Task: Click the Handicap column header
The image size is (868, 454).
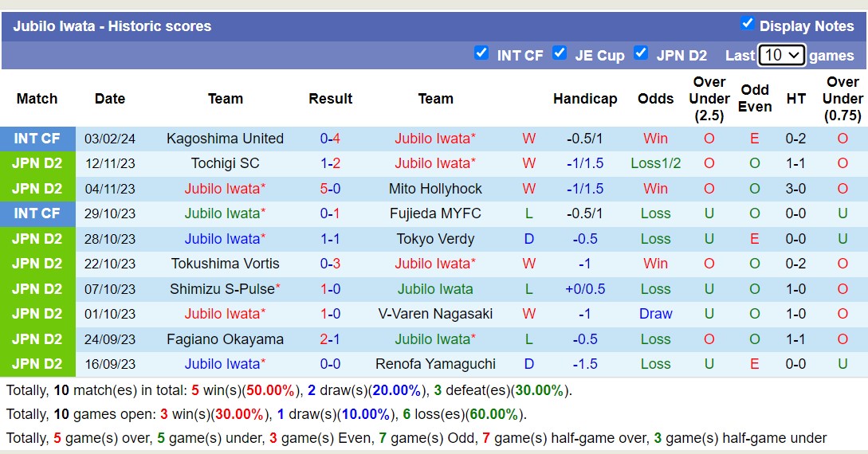Action: point(585,99)
